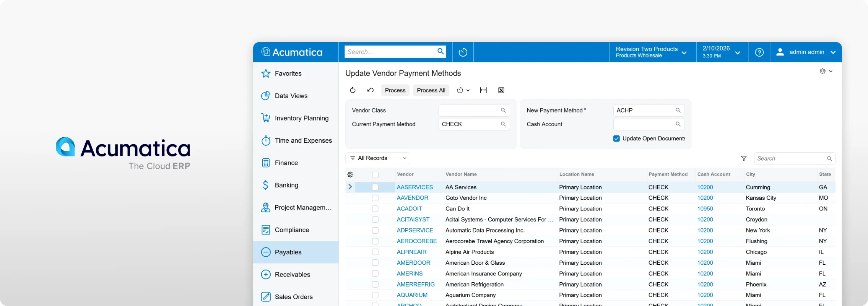The width and height of the screenshot is (868, 306).
Task: Open the AASERVICES vendor link
Action: pyautogui.click(x=415, y=187)
